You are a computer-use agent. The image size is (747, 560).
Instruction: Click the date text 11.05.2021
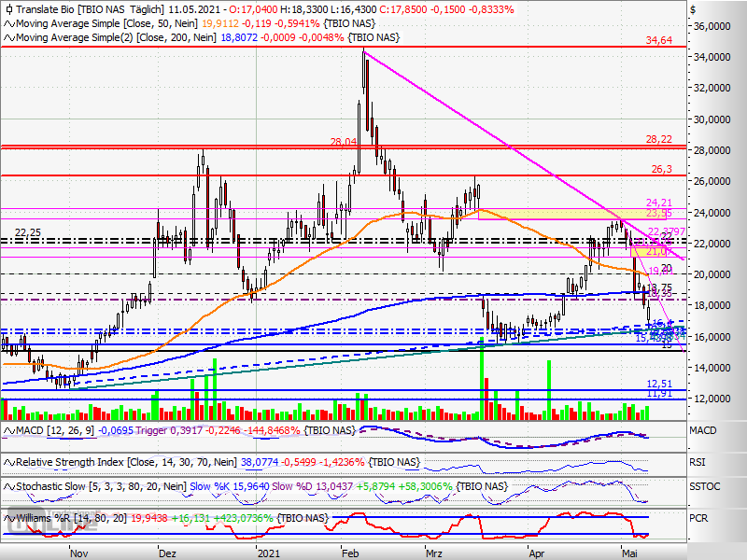click(194, 9)
